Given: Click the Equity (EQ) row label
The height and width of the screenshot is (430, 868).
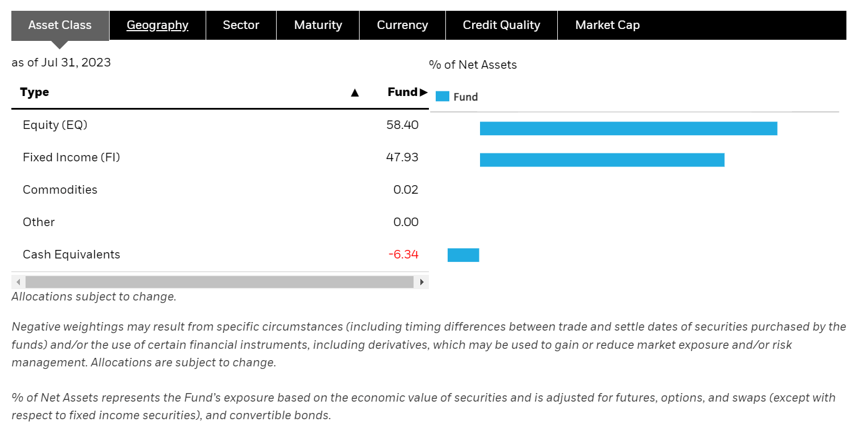Looking at the screenshot, I should [55, 125].
